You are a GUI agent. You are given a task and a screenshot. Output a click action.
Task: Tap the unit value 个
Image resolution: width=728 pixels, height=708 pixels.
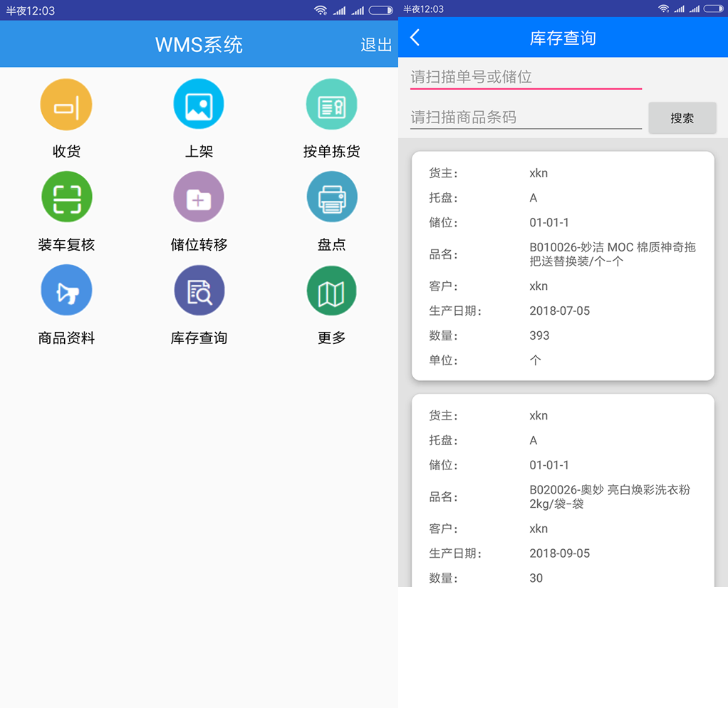tap(536, 360)
